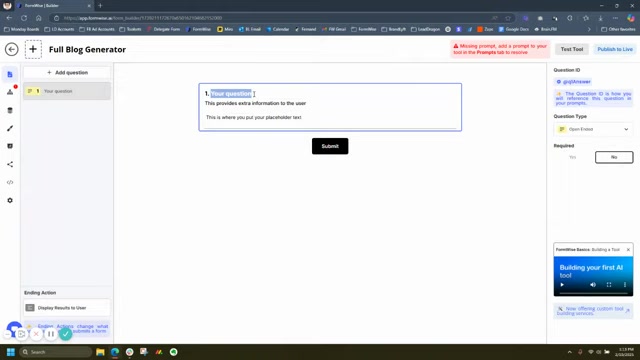Screen dimensions: 640x360
Task: Open the LD Accounts bookmark folder
Action: 60,29
